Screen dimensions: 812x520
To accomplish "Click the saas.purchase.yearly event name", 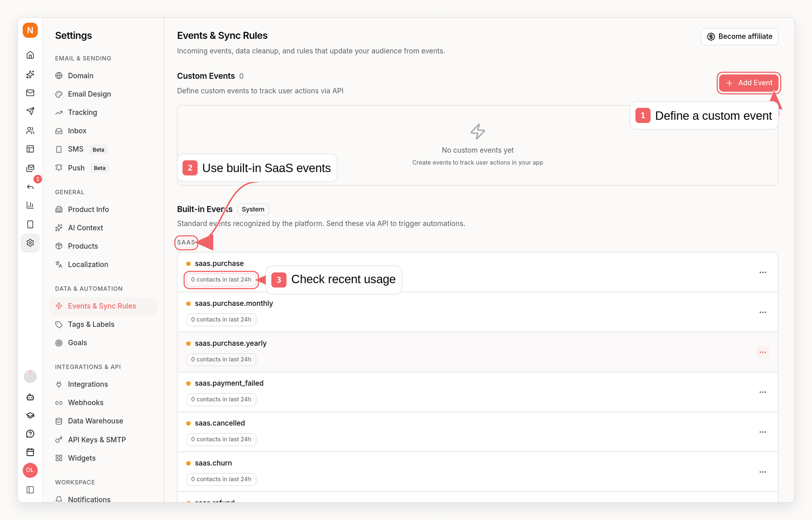I will click(231, 343).
